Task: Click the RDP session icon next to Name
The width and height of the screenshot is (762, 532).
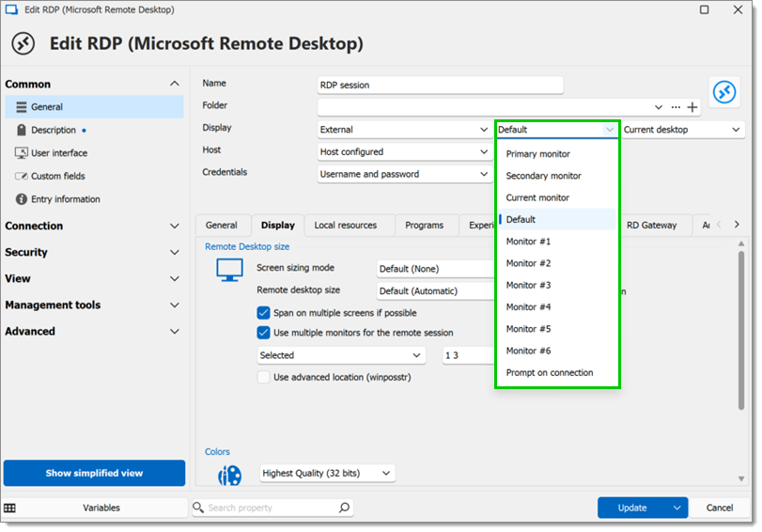Action: (724, 91)
